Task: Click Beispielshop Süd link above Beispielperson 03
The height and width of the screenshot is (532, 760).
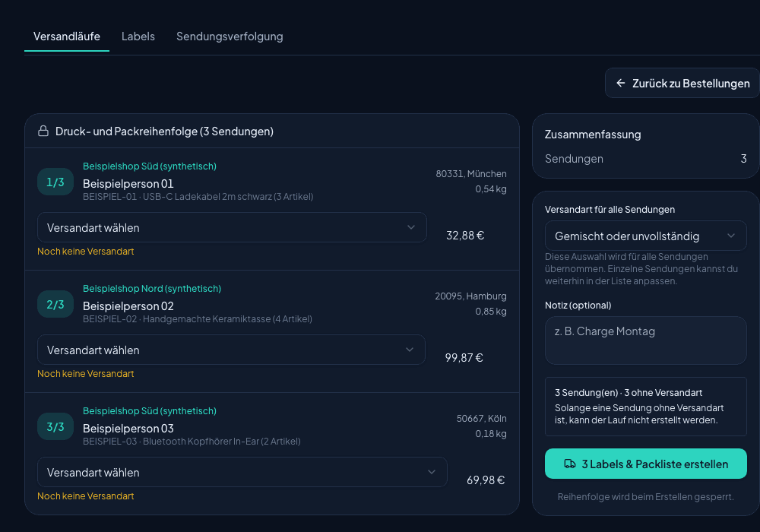Action: click(x=150, y=411)
